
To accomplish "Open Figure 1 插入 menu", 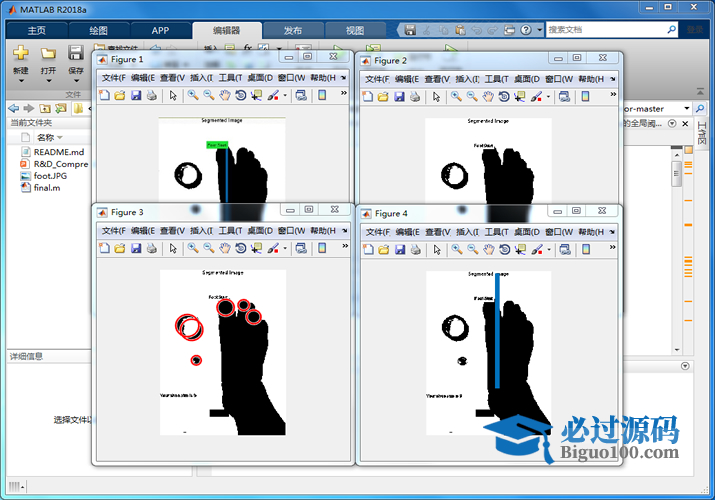I will [x=201, y=78].
